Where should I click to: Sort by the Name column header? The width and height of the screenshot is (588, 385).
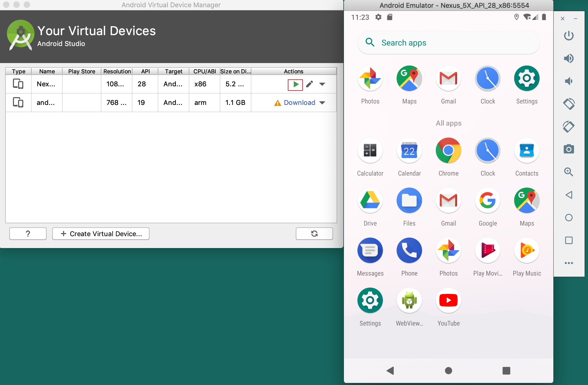coord(47,71)
